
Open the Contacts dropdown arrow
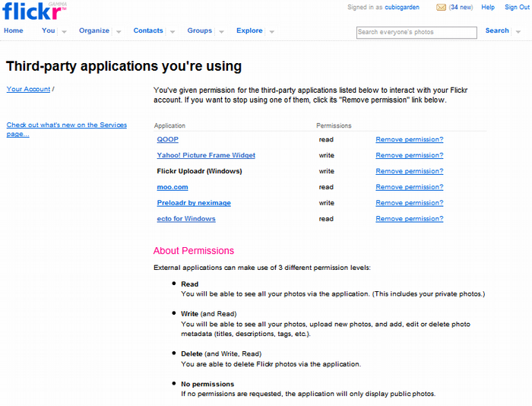point(172,32)
